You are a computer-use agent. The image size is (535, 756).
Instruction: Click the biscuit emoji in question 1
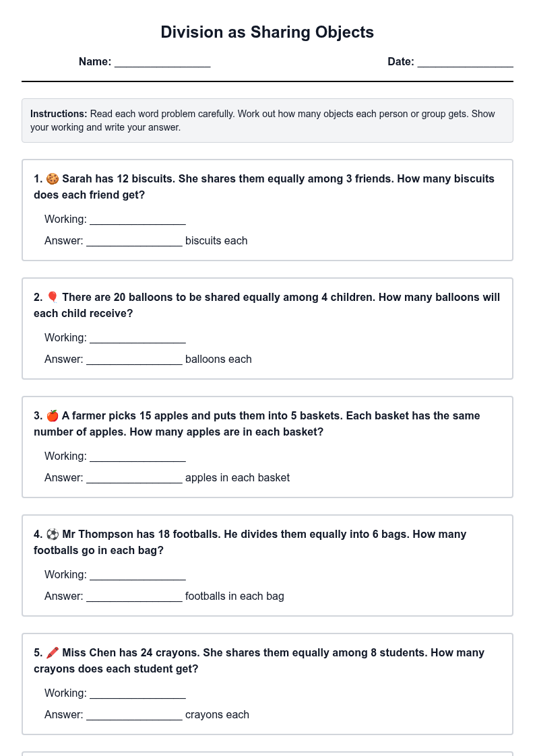coord(53,179)
